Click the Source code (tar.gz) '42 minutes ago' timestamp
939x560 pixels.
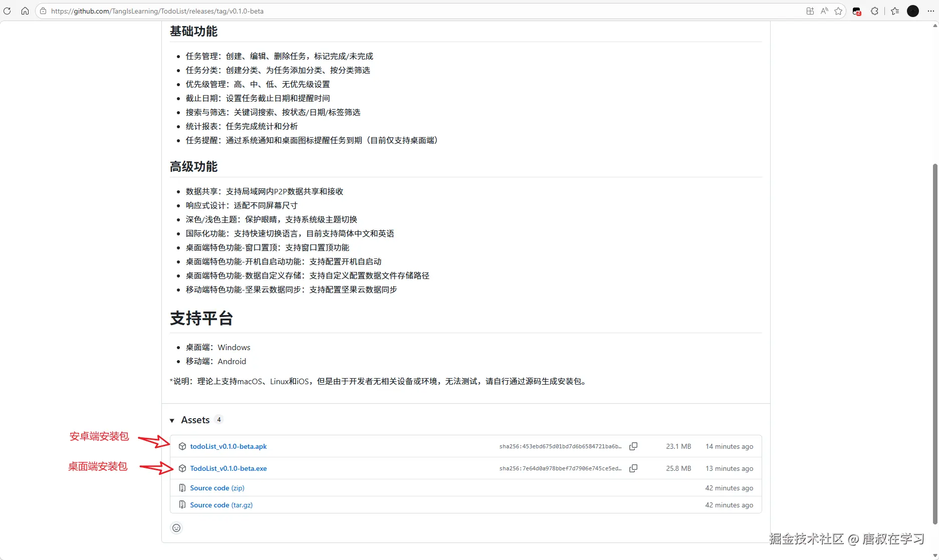point(729,505)
